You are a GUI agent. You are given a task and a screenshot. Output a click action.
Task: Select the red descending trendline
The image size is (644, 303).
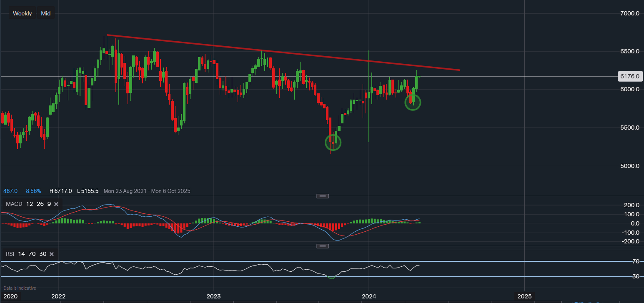(283, 53)
